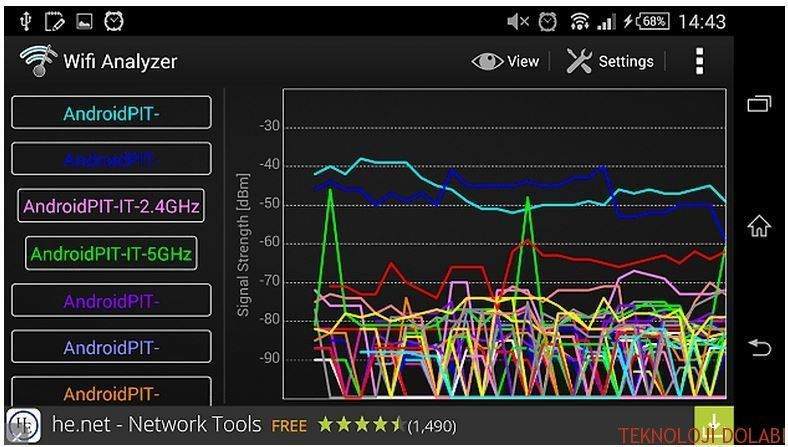
Task: Tap the alarm icon beside the Wi-Fi indicator
Action: (547, 22)
